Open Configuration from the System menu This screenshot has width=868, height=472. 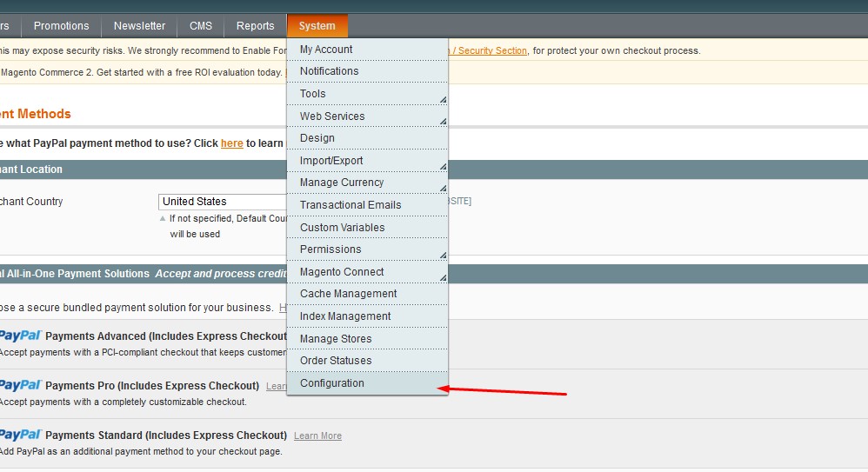332,383
